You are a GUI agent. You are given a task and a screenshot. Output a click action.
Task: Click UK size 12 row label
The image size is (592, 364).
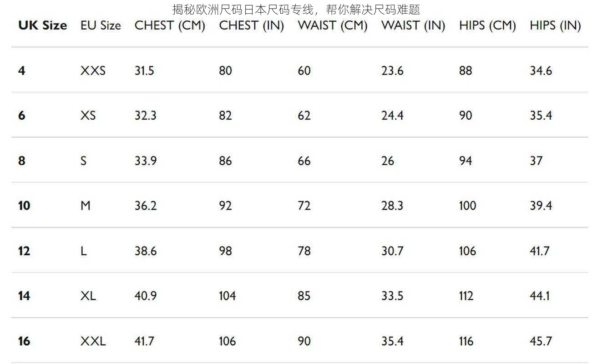[24, 251]
